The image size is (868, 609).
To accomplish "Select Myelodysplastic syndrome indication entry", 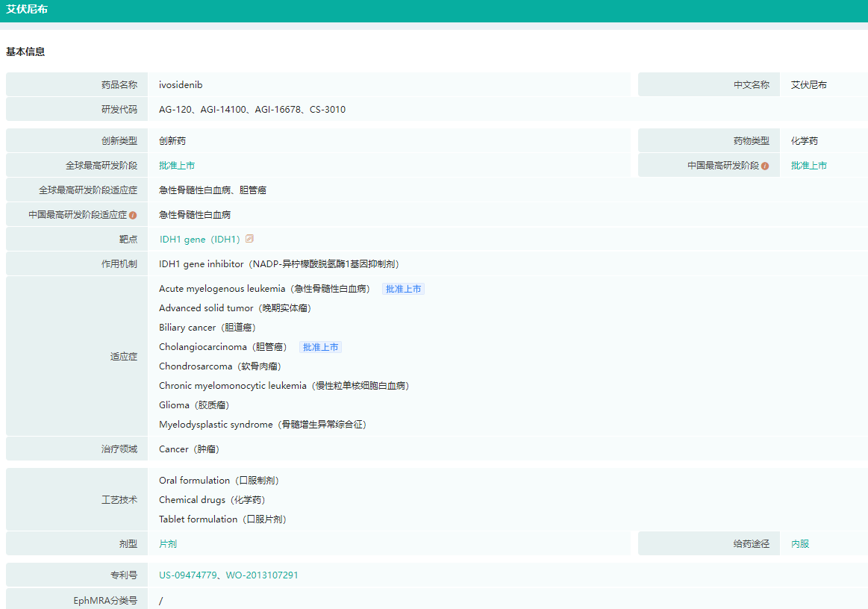I will point(263,425).
